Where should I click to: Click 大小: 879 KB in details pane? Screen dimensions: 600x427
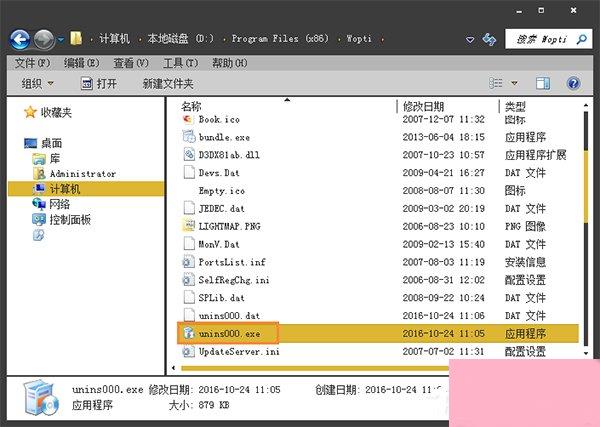click(x=199, y=405)
